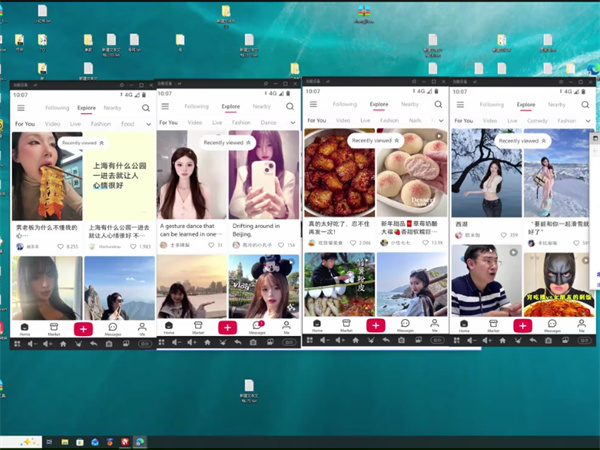Open Market in the leftmost phone app
The height and width of the screenshot is (450, 600).
click(54, 329)
